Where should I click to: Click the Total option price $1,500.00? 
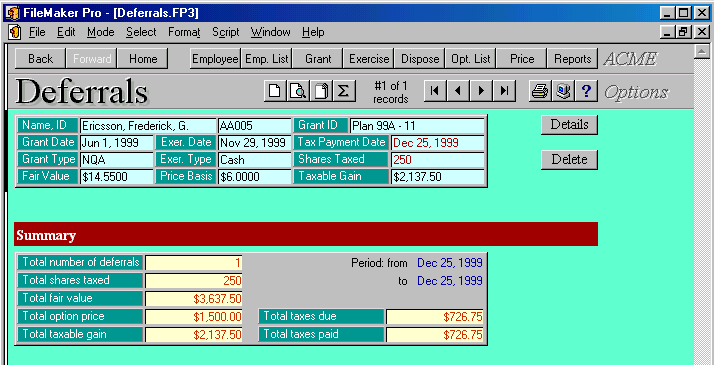tap(194, 317)
